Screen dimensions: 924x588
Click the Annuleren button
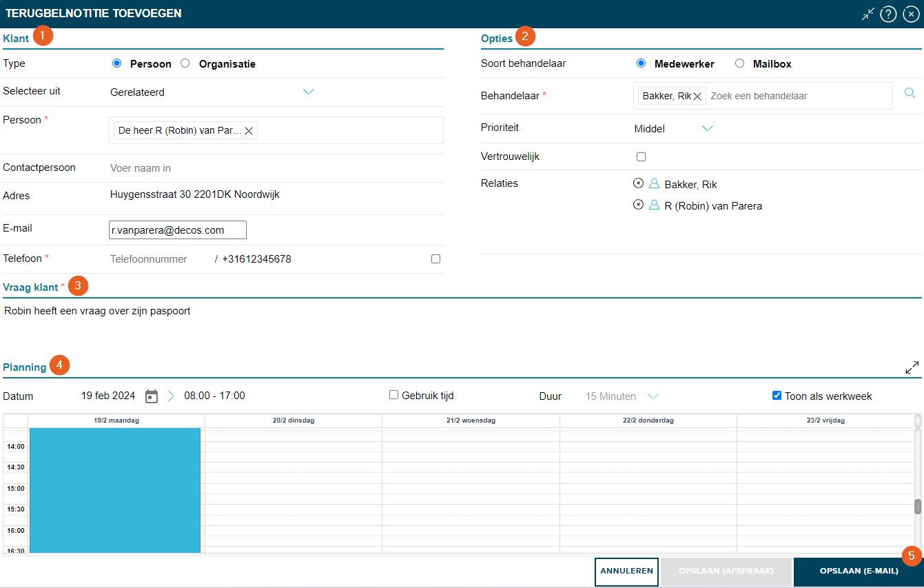tap(626, 571)
